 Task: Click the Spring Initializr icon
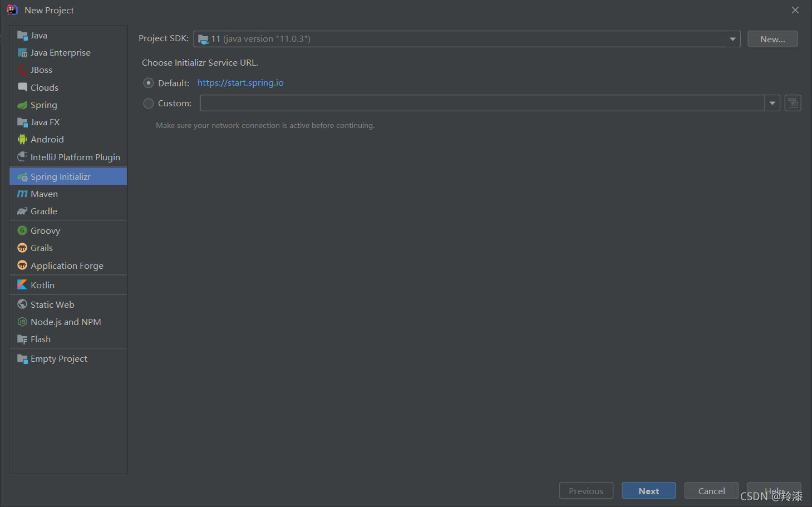[22, 176]
